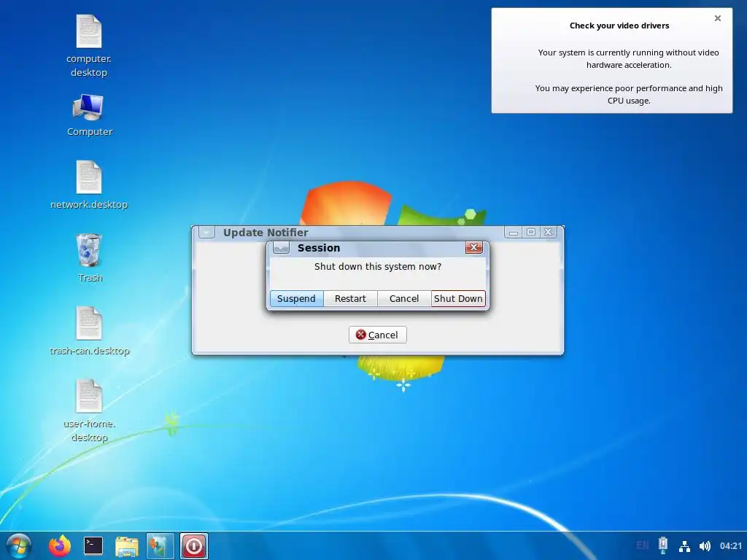Click the Session dialog title bar
Viewport: 747px width, 560px height.
[x=376, y=248]
